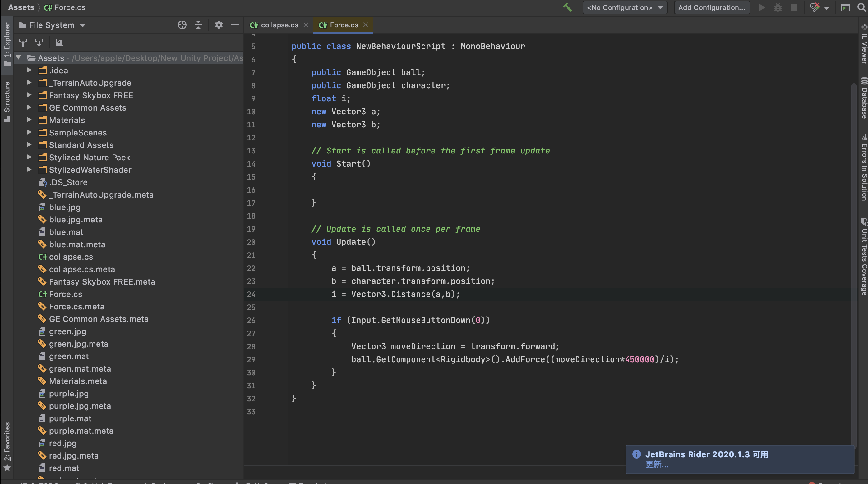
Task: Open the Structure side panel tab
Action: [x=7, y=101]
